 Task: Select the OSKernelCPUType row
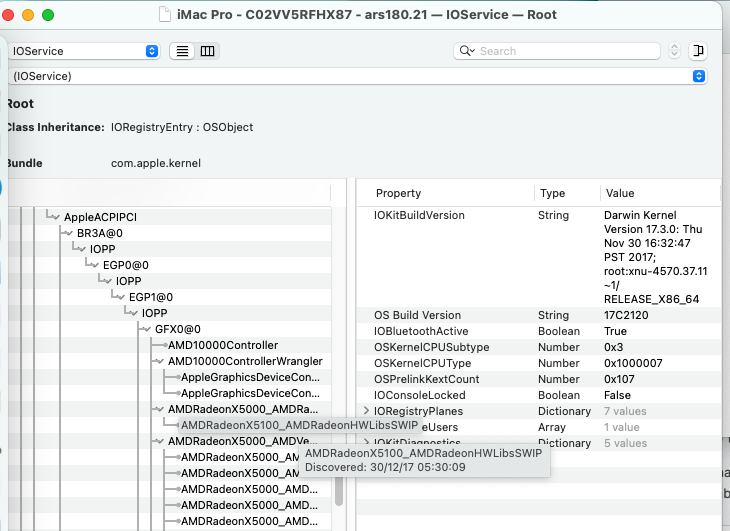point(539,363)
